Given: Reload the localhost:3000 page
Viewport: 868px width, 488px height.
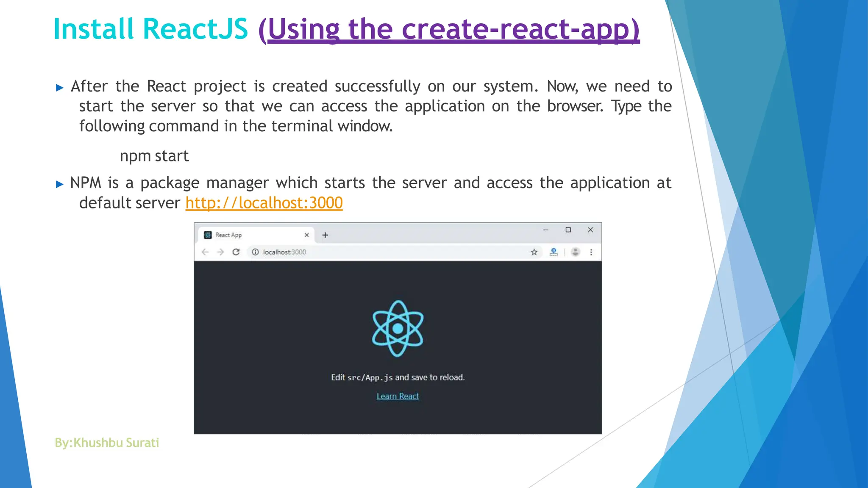Looking at the screenshot, I should [x=236, y=252].
